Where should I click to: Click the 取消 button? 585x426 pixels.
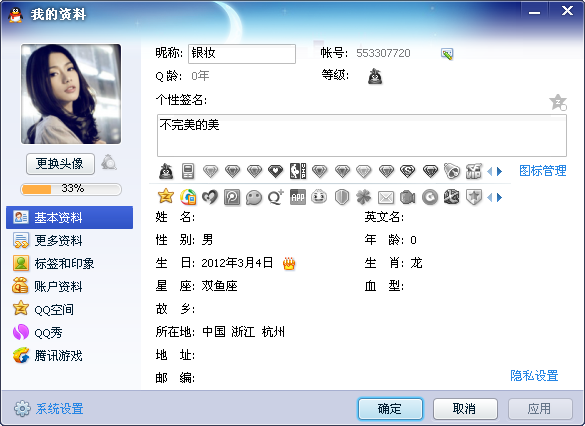pyautogui.click(x=465, y=409)
